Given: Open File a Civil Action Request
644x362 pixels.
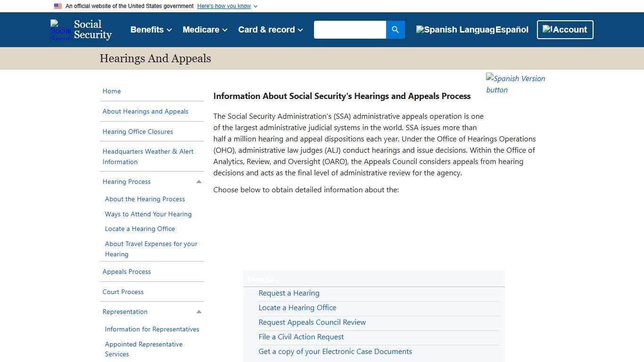Looking at the screenshot, I should pos(301,337).
